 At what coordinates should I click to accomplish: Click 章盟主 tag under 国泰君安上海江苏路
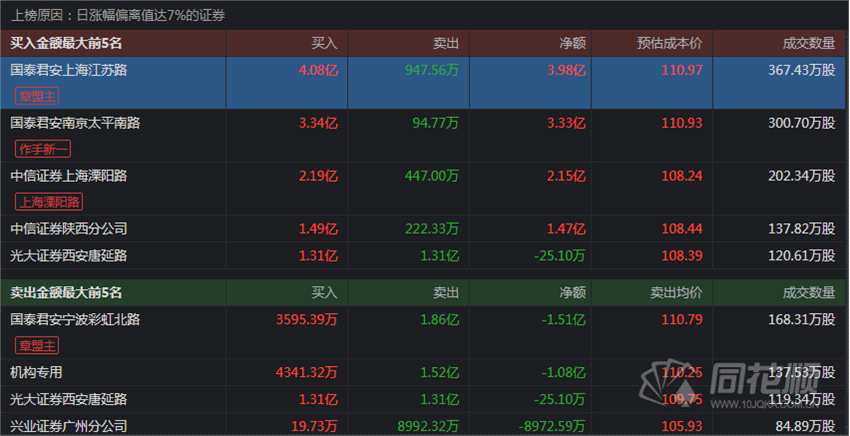[x=37, y=96]
